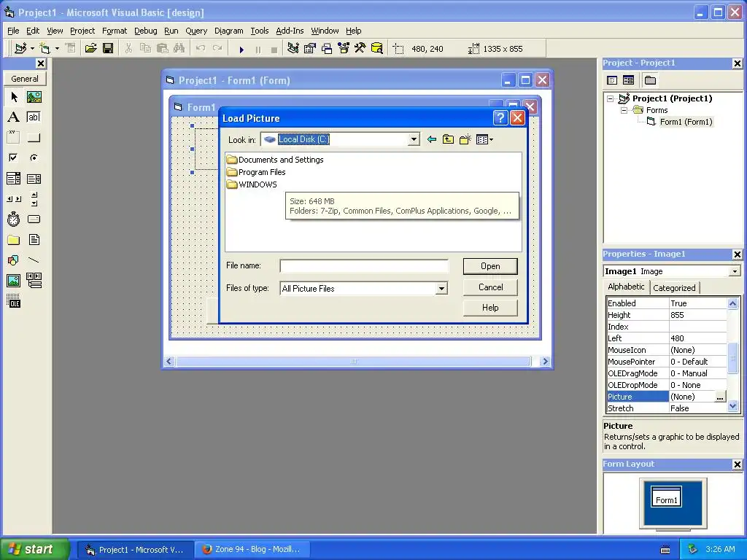
Task: Click the Save Project toolbar icon
Action: click(x=108, y=48)
